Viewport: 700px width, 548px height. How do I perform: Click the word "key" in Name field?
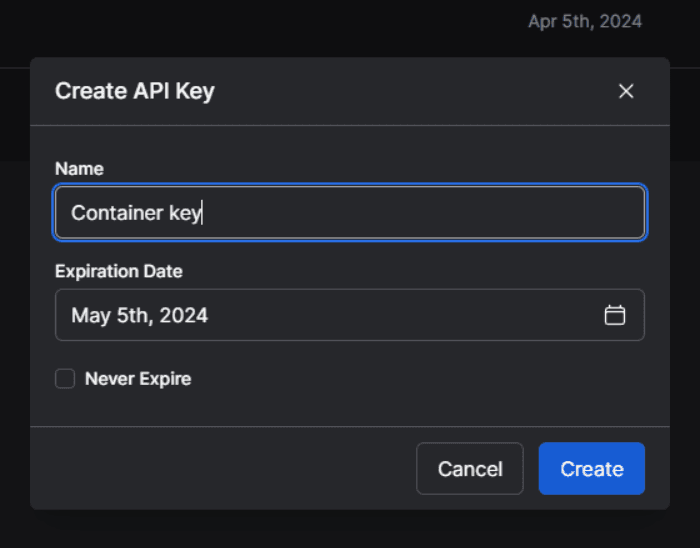[185, 212]
